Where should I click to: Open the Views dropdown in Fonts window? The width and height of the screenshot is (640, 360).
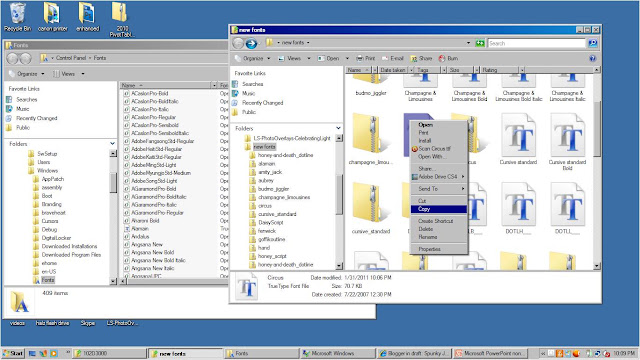click(68, 74)
